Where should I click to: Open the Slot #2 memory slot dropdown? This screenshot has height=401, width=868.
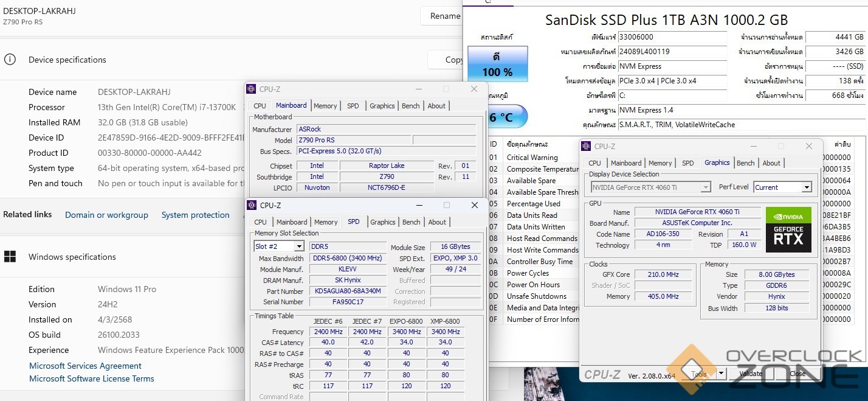298,246
